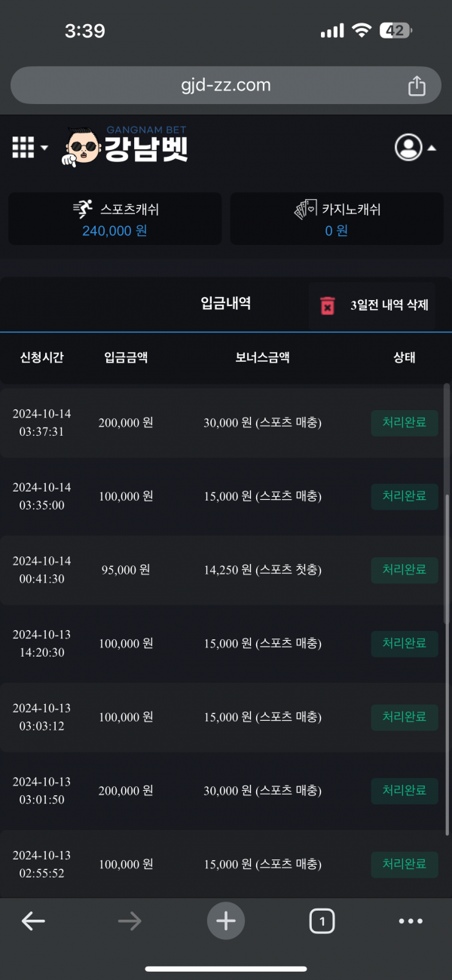
Task: Expand the arrow beside the profile icon
Action: coord(432,148)
